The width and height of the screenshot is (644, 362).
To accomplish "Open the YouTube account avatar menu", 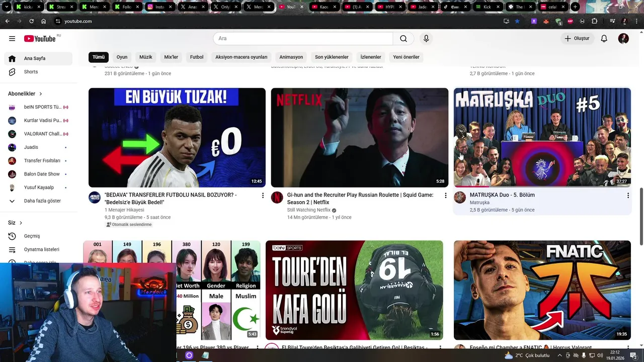I will [x=623, y=39].
